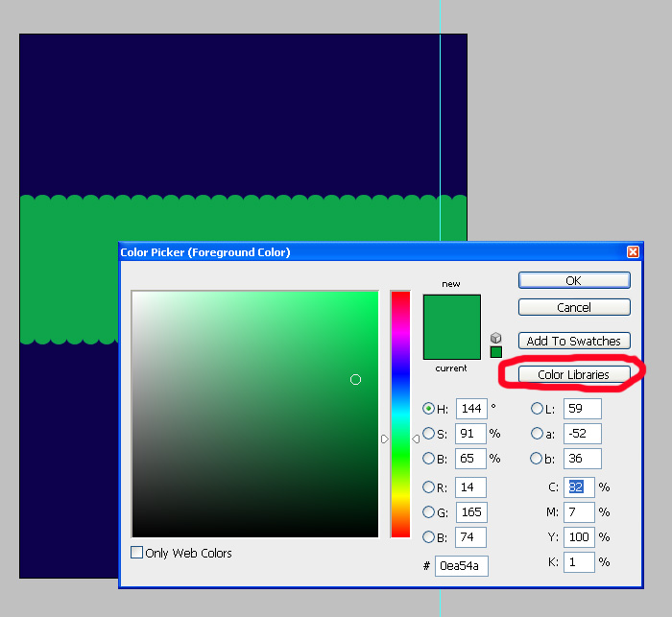The height and width of the screenshot is (617, 672).
Task: Click the L field showing 59
Action: click(x=583, y=409)
